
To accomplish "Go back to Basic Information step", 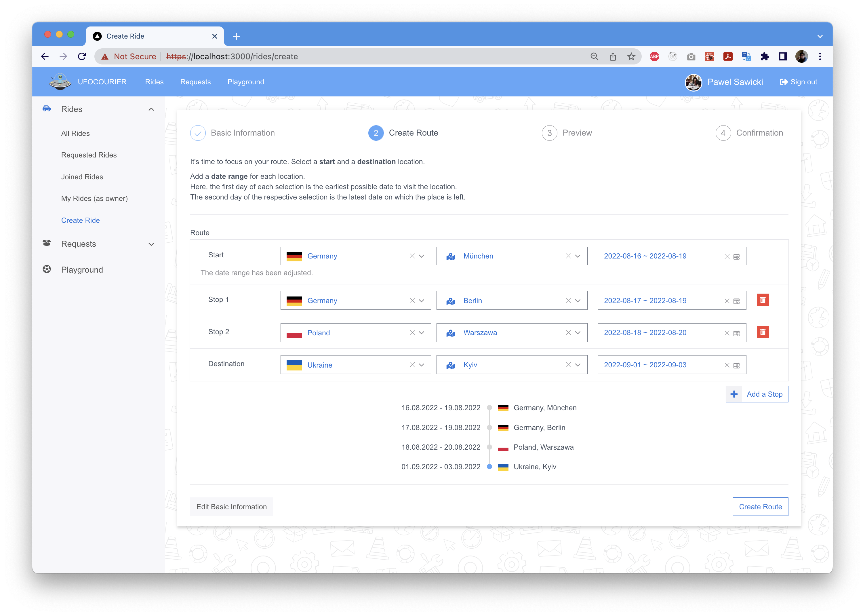I will pyautogui.click(x=232, y=507).
